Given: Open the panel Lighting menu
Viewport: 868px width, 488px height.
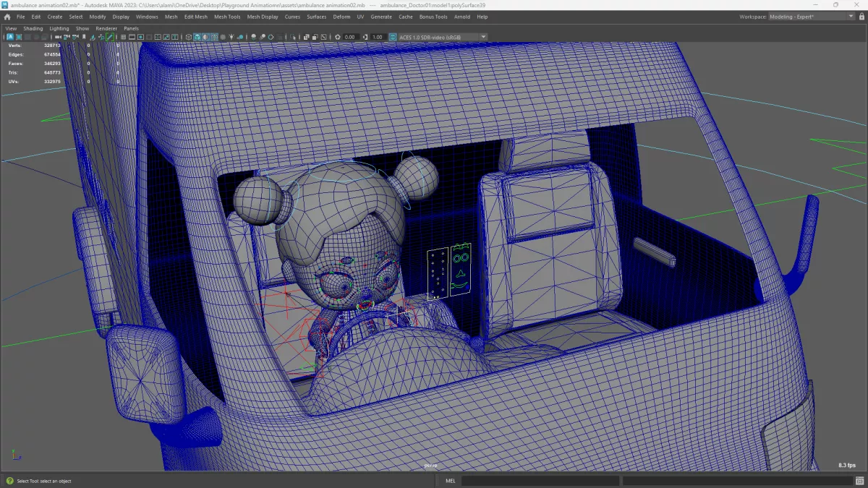Looking at the screenshot, I should click(59, 28).
